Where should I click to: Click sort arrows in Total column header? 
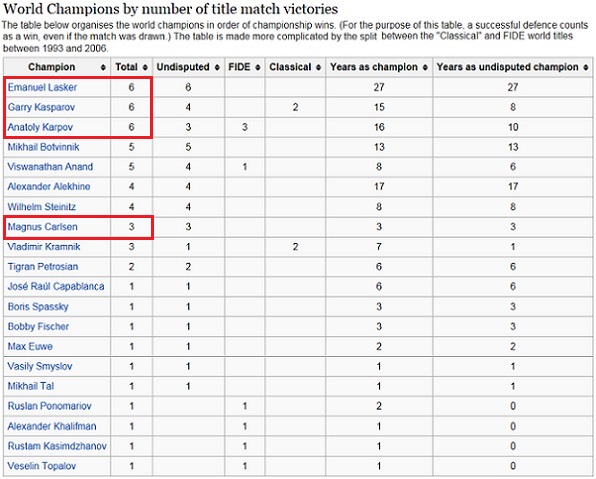tap(145, 67)
